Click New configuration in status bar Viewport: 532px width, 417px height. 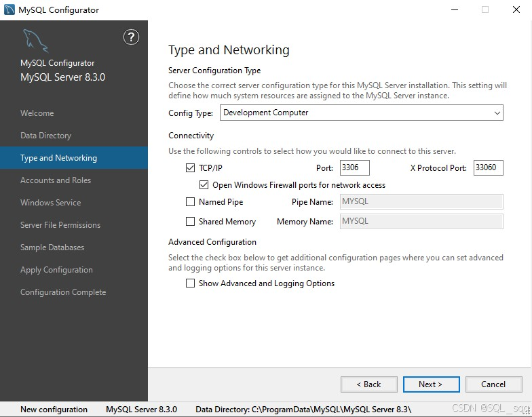coord(54,410)
